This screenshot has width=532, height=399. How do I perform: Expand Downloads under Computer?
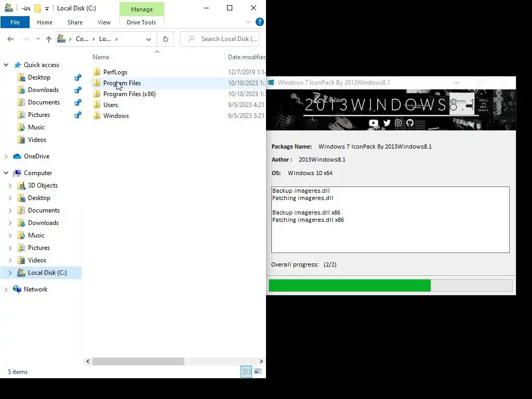10,223
